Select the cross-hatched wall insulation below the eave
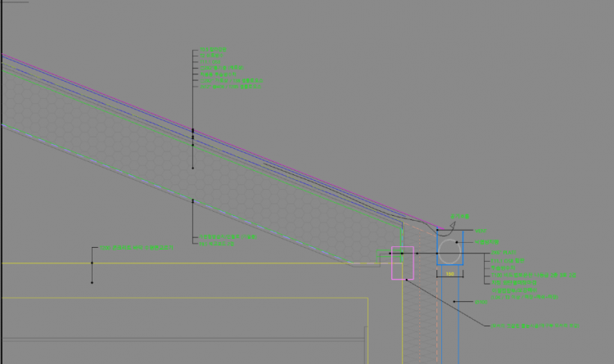Image resolution: width=614 pixels, height=364 pixels. [426, 319]
